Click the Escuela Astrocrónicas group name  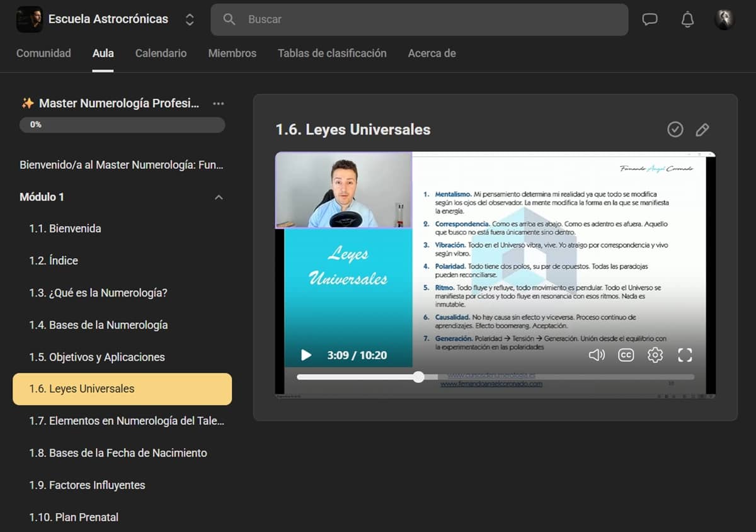[x=108, y=20]
